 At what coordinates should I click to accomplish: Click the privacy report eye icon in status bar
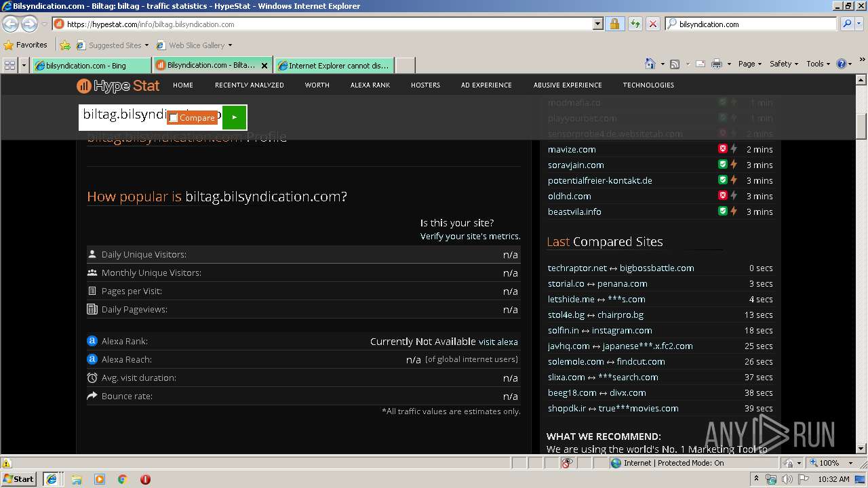pos(567,463)
